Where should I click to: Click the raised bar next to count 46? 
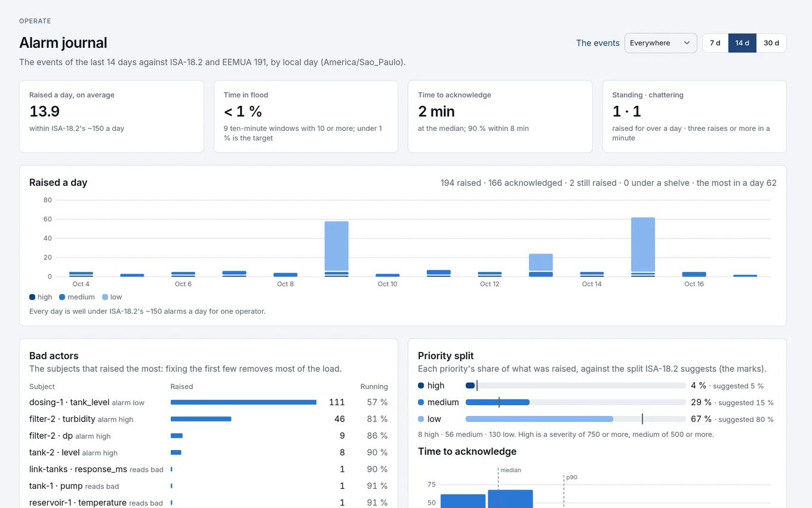[201, 419]
